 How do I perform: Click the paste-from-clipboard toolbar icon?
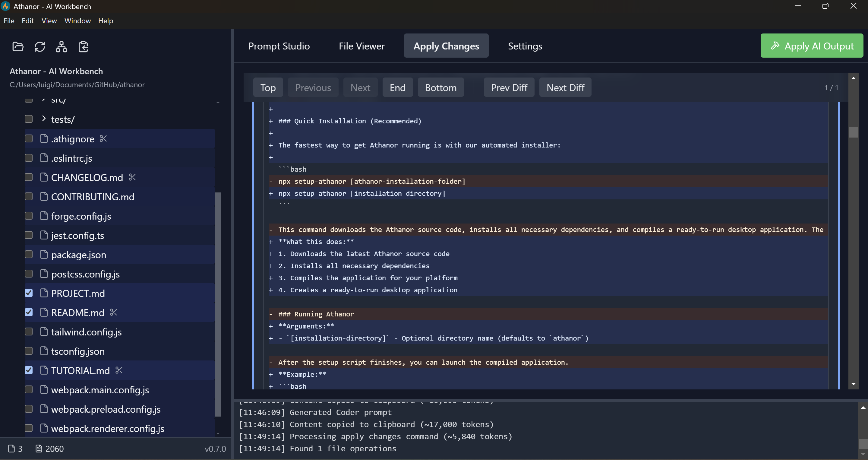tap(83, 47)
